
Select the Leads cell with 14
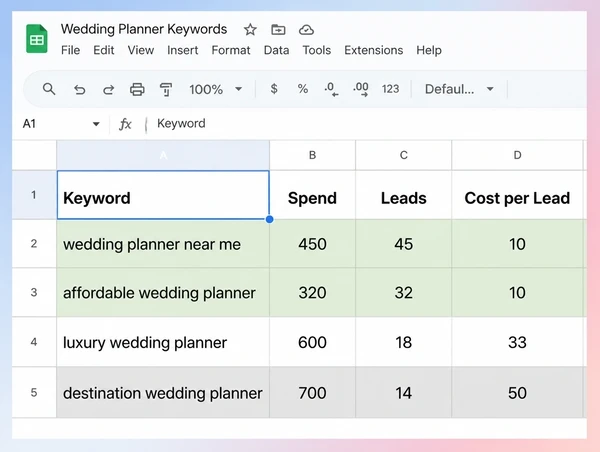coord(403,392)
